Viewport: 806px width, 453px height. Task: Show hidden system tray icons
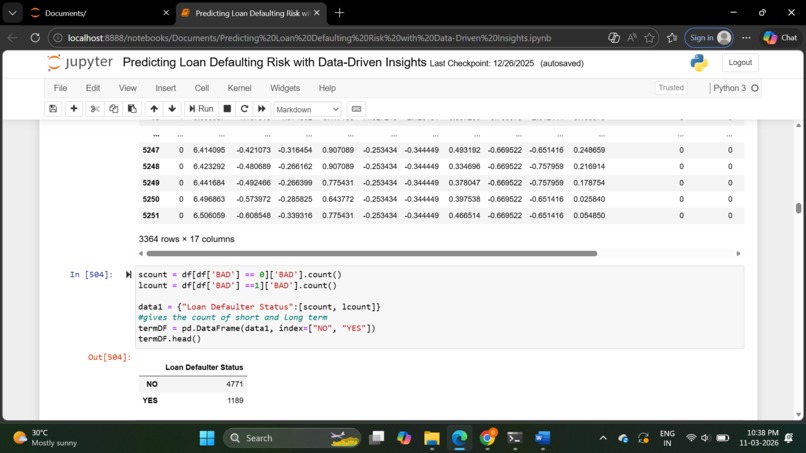point(603,438)
